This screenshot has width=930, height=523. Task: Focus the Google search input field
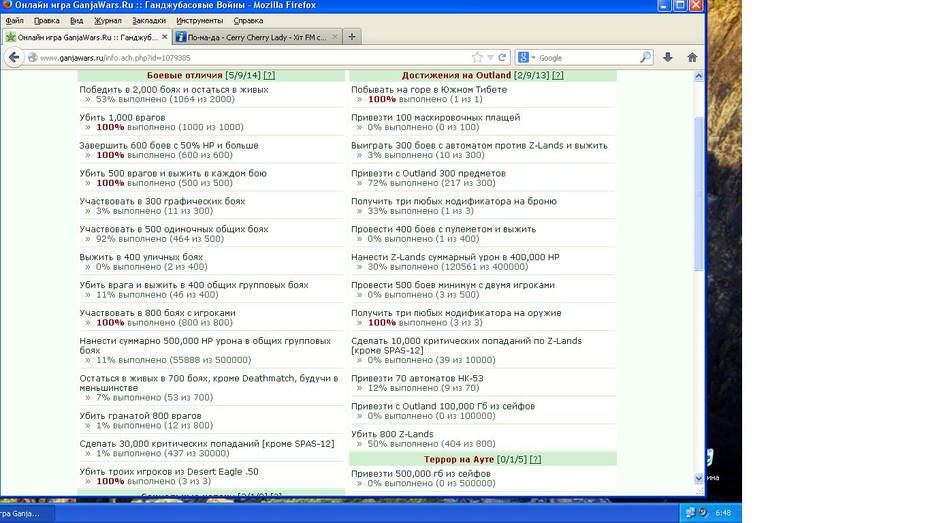tap(587, 58)
